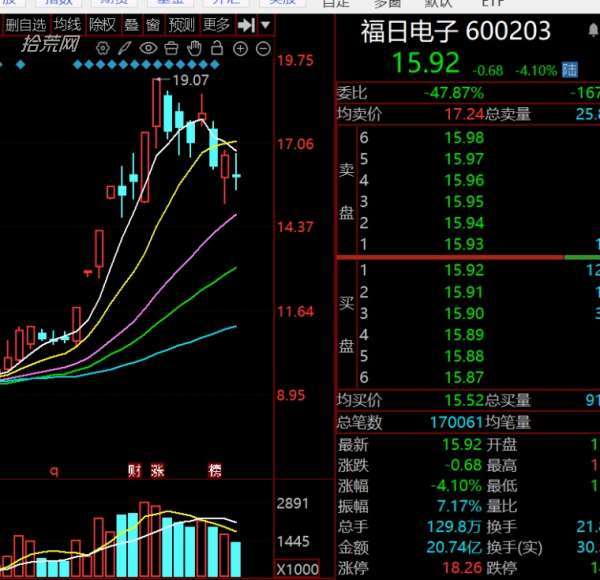Viewport: 600px width, 580px height.
Task: Click the 17.06 price axis label
Action: pos(295,145)
